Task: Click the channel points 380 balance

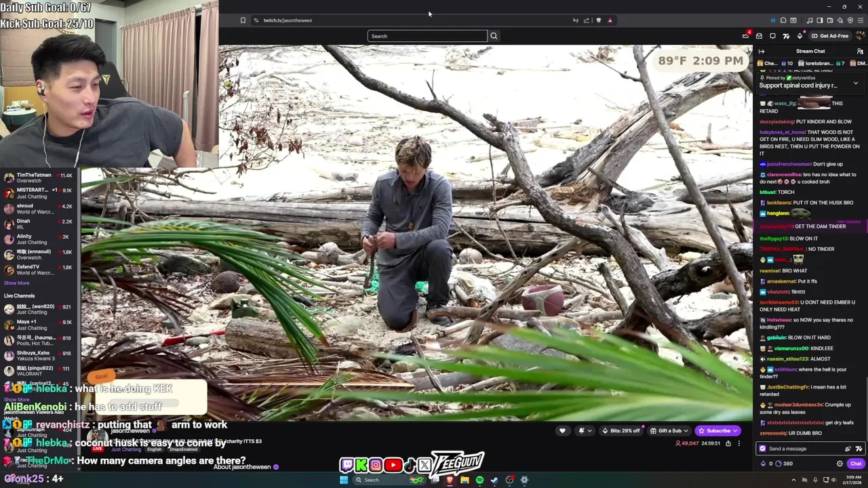Action: [x=783, y=464]
